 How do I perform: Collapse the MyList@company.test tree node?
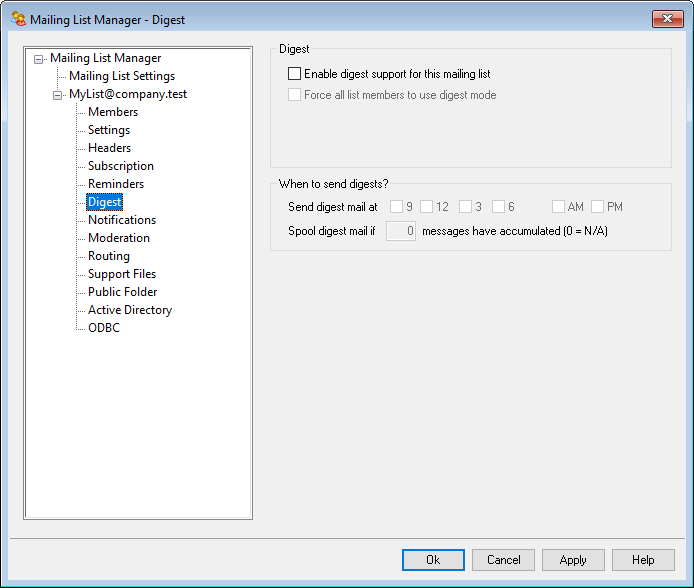58,95
